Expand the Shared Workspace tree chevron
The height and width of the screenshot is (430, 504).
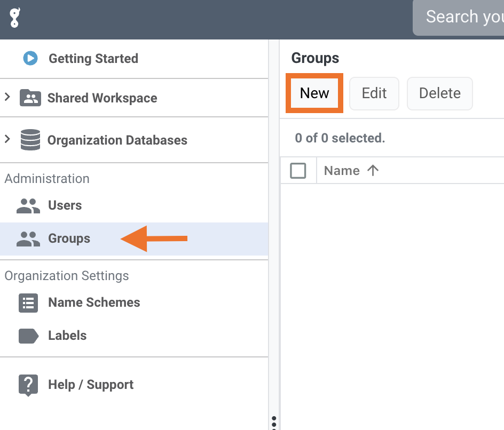tap(7, 97)
